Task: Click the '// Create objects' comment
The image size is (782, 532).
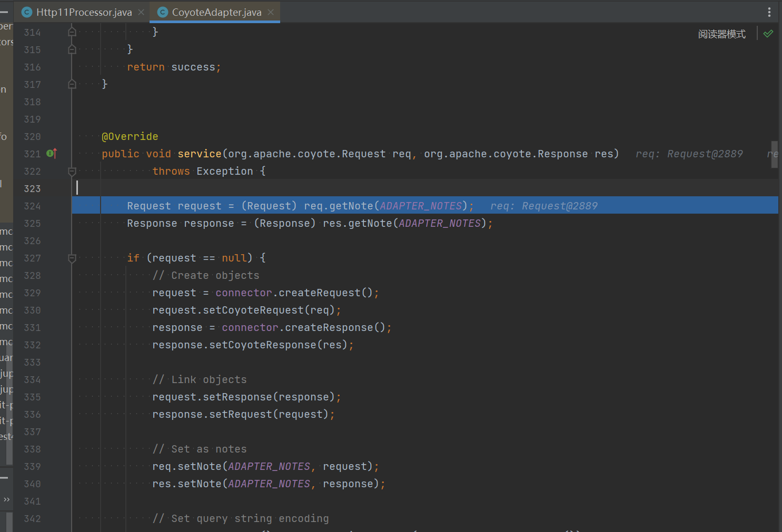Action: pyautogui.click(x=206, y=275)
